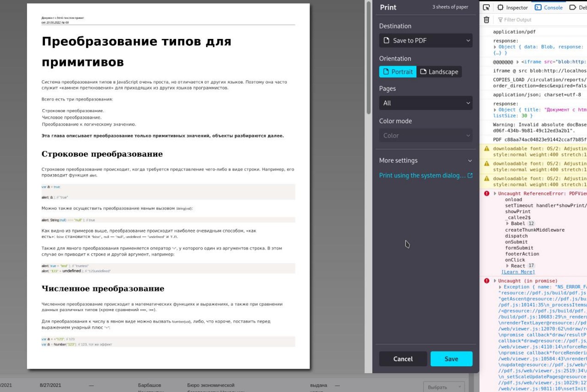Click 'formSubmit' stack frame line
The width and height of the screenshot is (587, 392).
pyautogui.click(x=519, y=248)
